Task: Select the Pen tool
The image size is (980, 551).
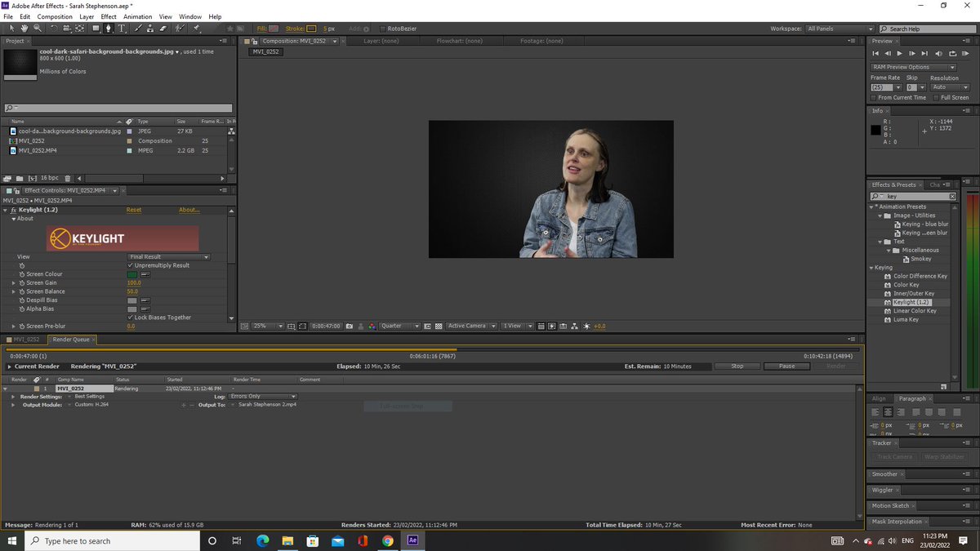Action: coord(108,28)
